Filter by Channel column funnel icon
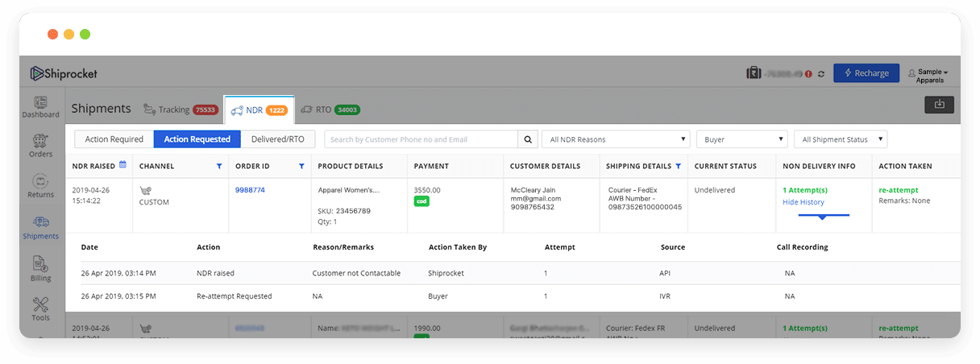The height and width of the screenshot is (364, 980). click(x=218, y=166)
